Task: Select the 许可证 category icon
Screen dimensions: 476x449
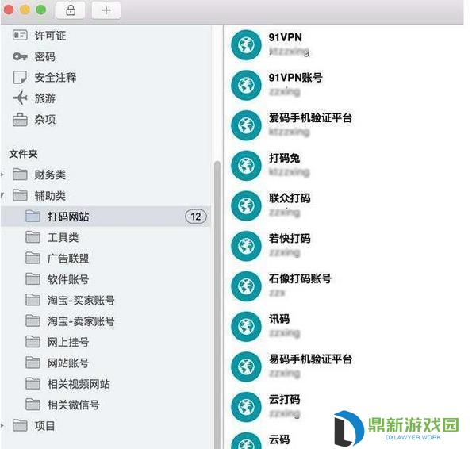Action: point(20,36)
